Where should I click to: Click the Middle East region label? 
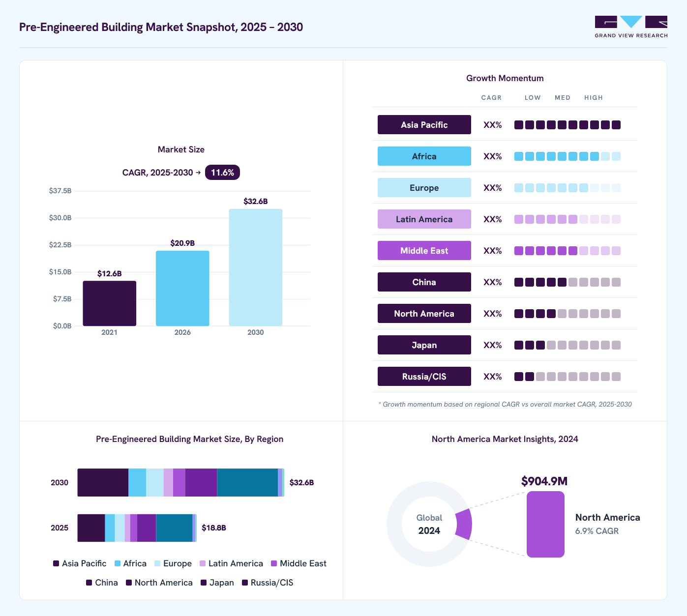click(424, 251)
